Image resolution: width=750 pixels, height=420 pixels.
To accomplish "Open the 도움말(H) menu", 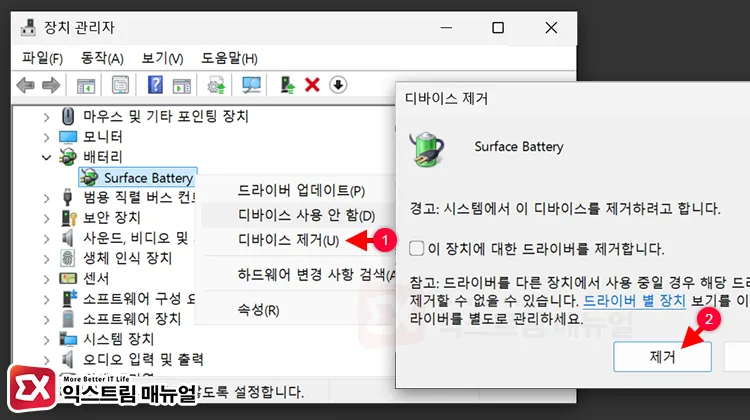I will pyautogui.click(x=229, y=58).
